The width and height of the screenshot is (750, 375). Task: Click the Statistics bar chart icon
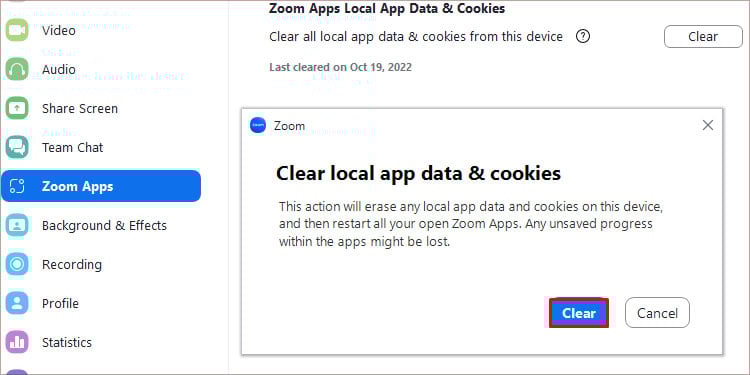point(17,342)
